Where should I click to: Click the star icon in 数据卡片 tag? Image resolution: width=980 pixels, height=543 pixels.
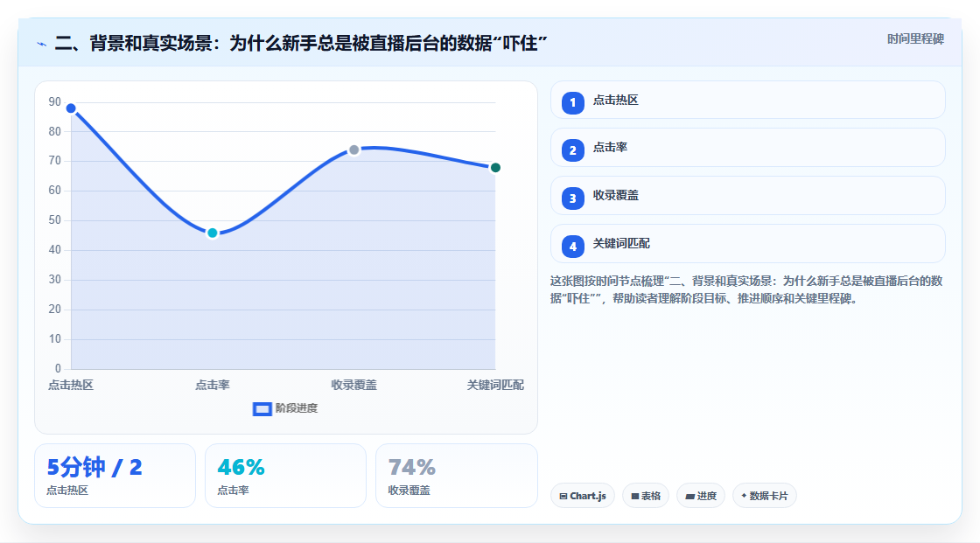tap(744, 496)
